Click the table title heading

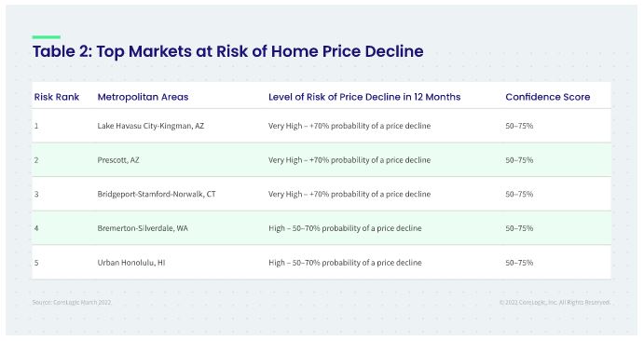coord(228,51)
